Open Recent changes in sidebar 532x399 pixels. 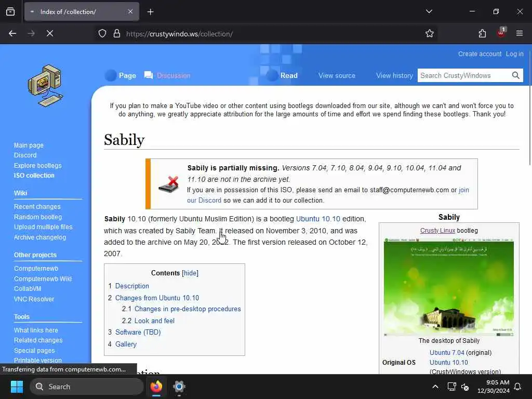click(x=37, y=207)
